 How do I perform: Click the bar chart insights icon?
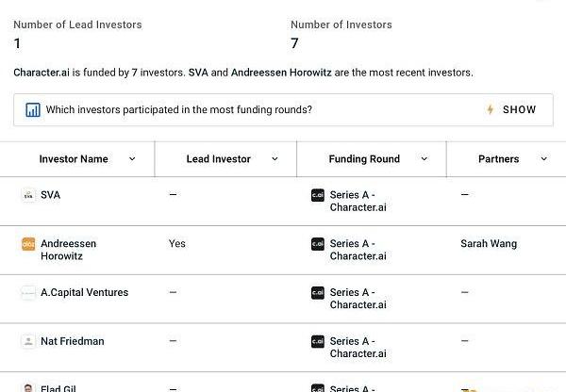point(33,110)
